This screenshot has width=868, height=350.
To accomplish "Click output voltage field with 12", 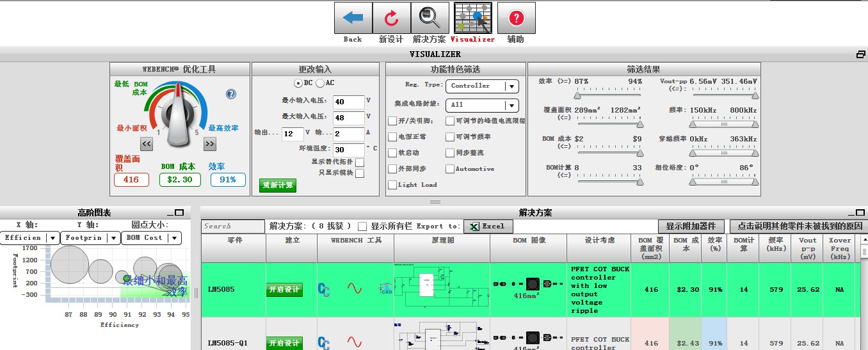I will point(293,134).
